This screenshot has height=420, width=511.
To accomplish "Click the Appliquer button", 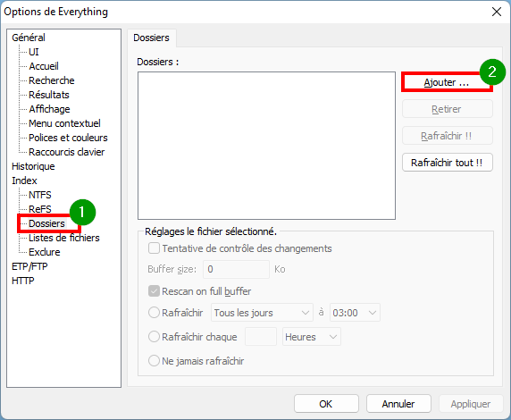I will [471, 404].
